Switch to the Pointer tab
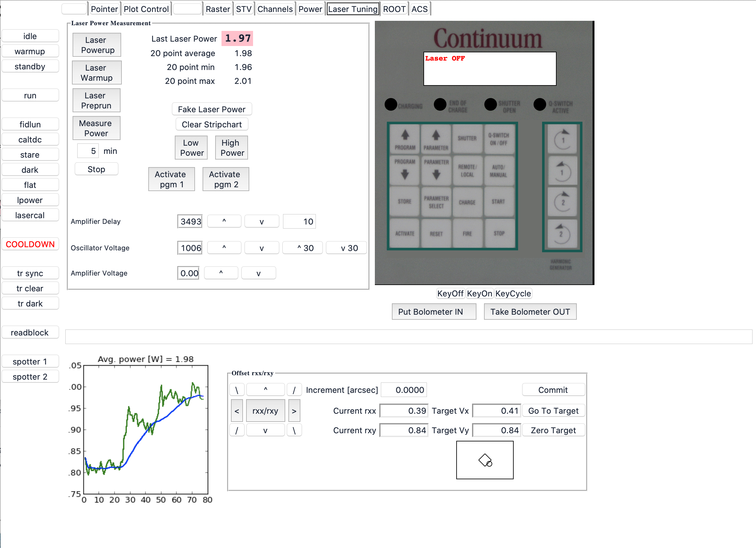This screenshot has width=756, height=548. [x=104, y=9]
